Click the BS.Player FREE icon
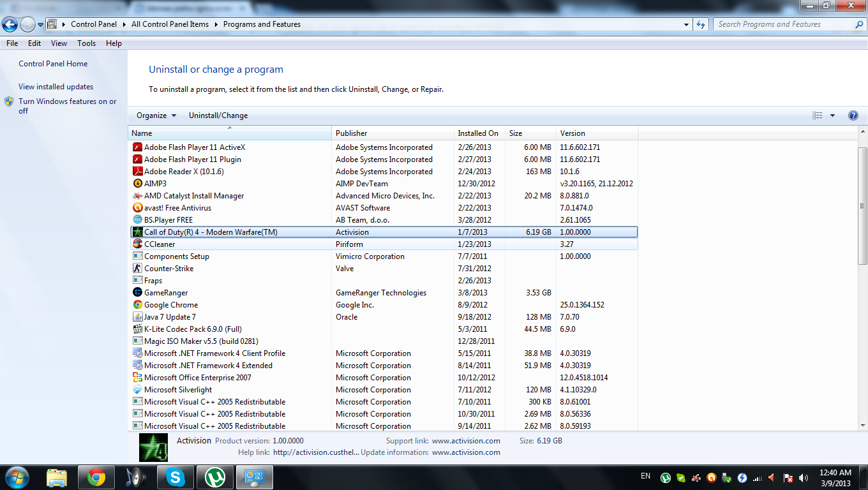The height and width of the screenshot is (490, 868). point(137,220)
